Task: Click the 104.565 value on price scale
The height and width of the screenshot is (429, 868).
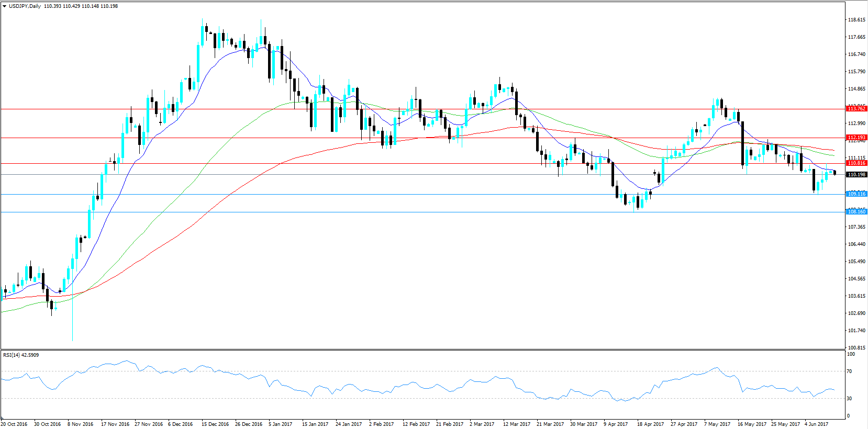Action: (856, 279)
